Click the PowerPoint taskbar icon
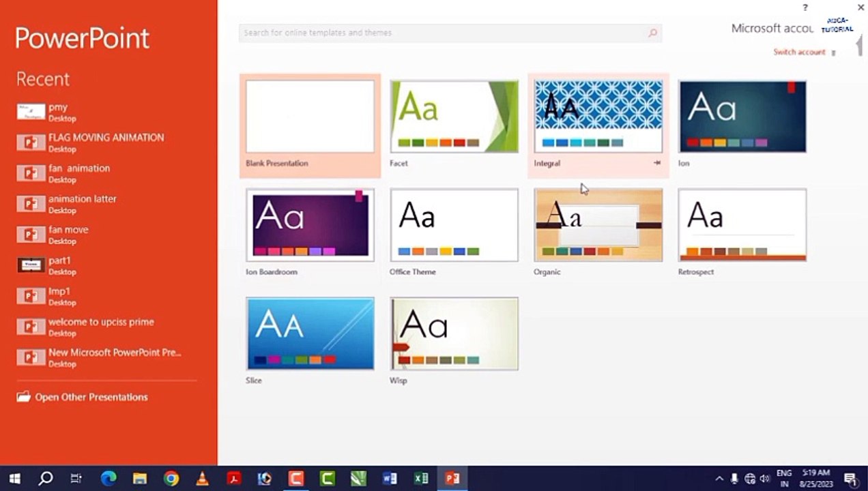 tap(452, 478)
